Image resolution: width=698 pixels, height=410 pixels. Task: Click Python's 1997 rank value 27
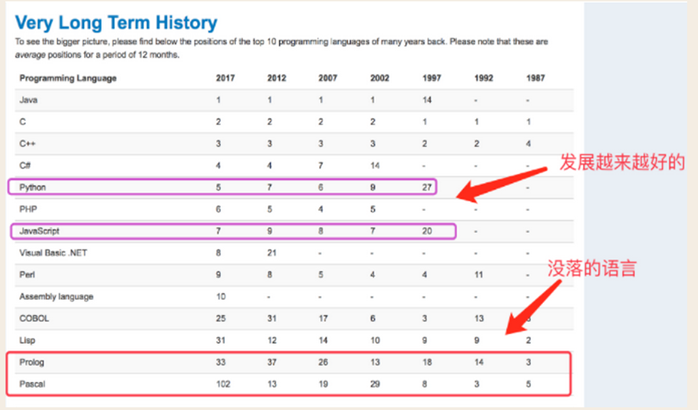[427, 187]
